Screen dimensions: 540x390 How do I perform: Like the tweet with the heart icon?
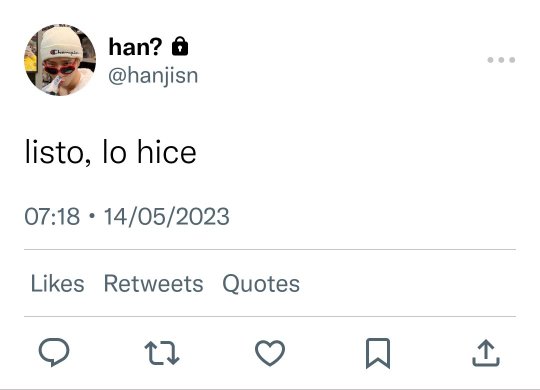270,353
